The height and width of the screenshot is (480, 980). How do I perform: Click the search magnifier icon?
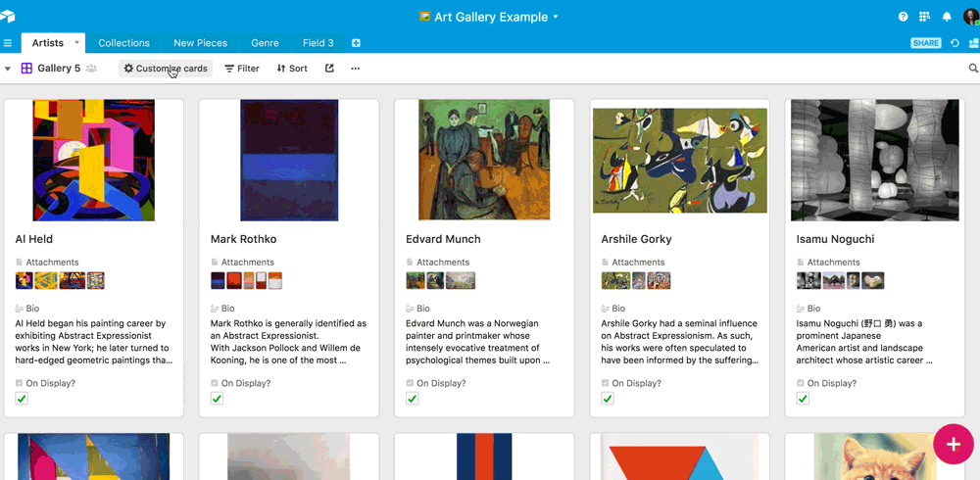(973, 69)
